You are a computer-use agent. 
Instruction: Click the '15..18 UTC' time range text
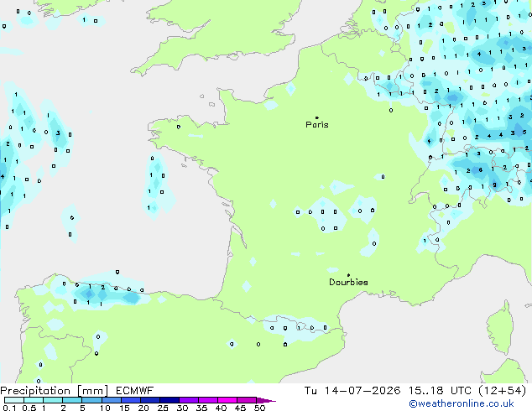440,391
